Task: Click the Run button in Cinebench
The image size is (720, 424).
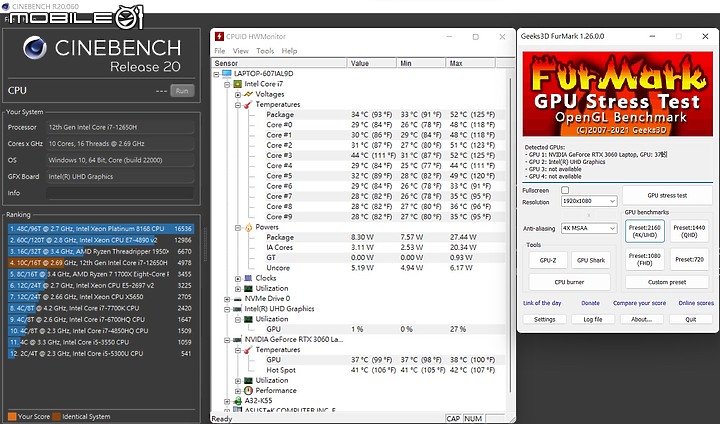Action: pyautogui.click(x=182, y=91)
